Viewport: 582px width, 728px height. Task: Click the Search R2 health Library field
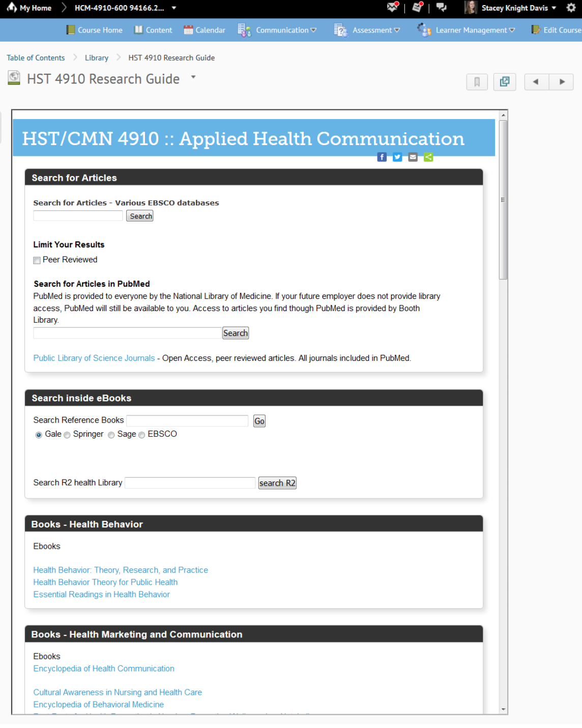(190, 483)
